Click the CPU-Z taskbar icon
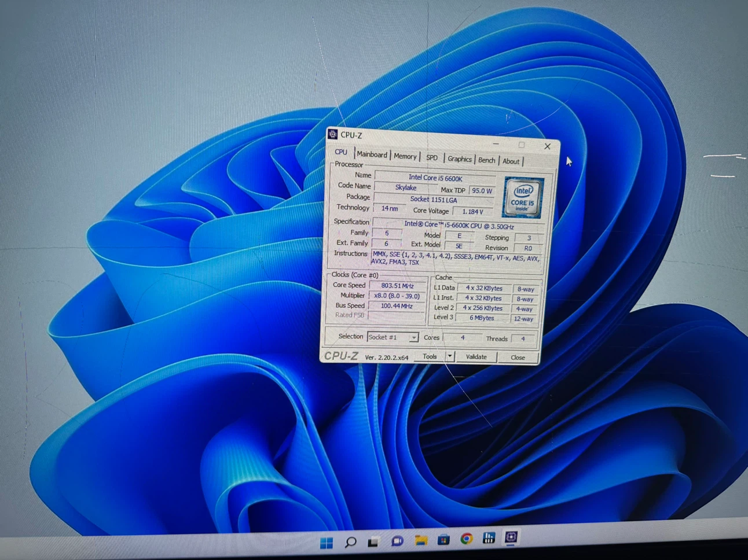The width and height of the screenshot is (748, 560). (511, 537)
